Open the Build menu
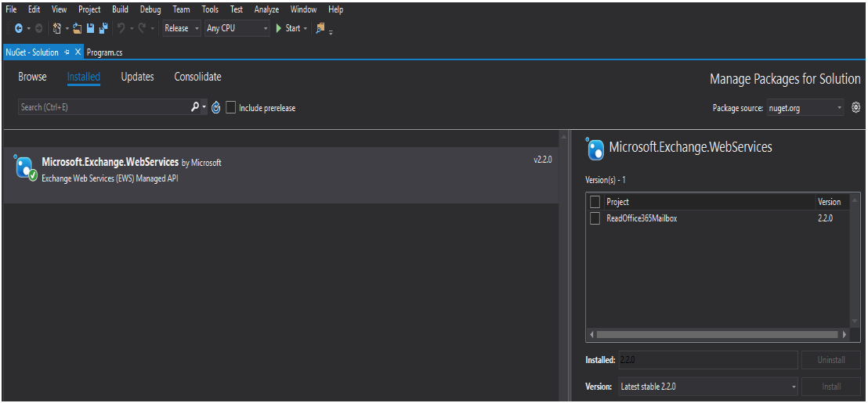Image resolution: width=868 pixels, height=403 pixels. pyautogui.click(x=120, y=9)
